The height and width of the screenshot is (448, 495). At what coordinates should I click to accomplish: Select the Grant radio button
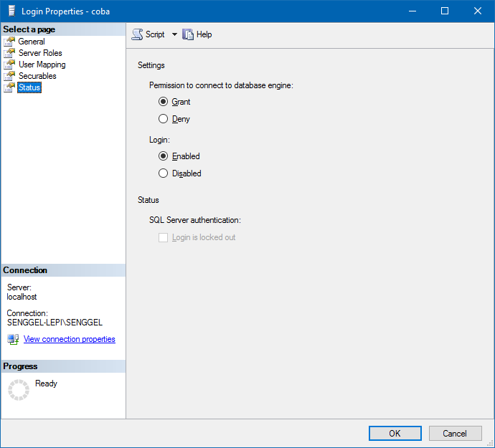(x=163, y=102)
